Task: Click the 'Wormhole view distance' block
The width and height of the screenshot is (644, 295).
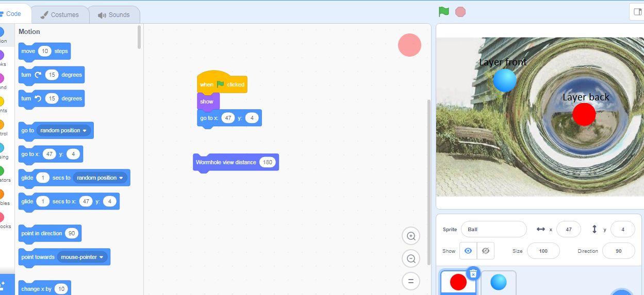Action: pos(226,162)
